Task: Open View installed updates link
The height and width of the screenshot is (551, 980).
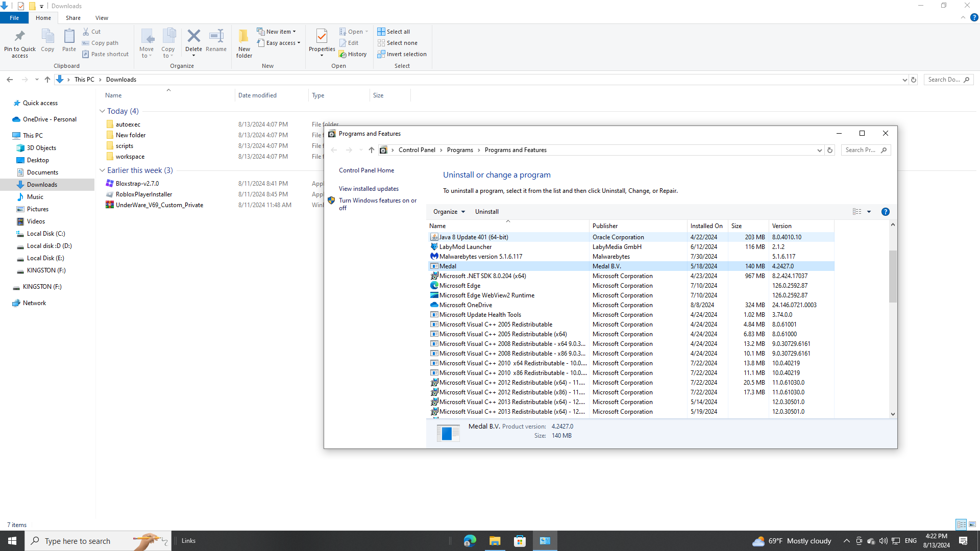Action: 369,189
